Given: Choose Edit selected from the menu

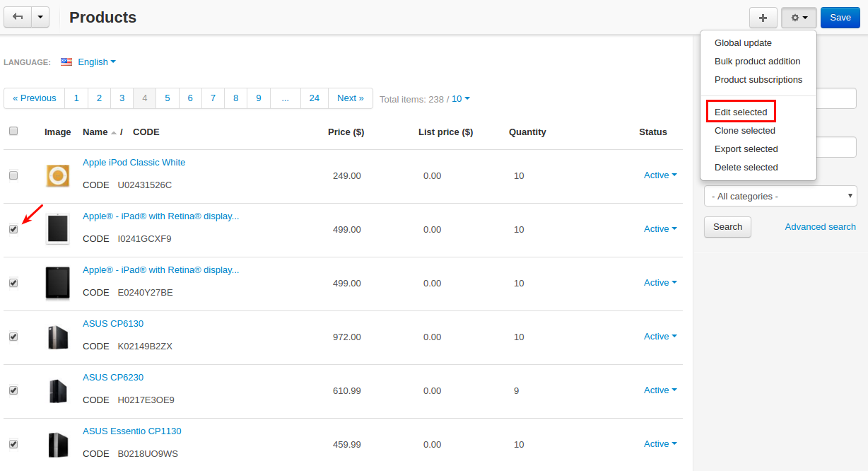Looking at the screenshot, I should click(758, 112).
